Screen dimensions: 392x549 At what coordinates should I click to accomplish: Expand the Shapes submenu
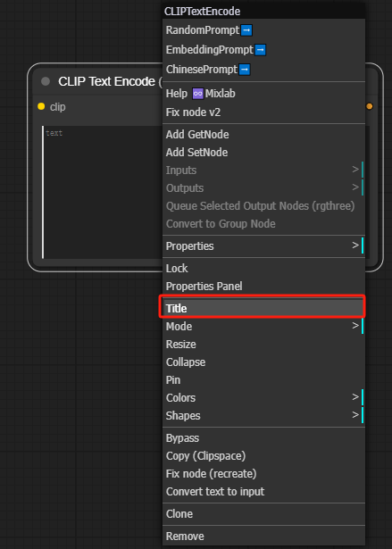(263, 416)
